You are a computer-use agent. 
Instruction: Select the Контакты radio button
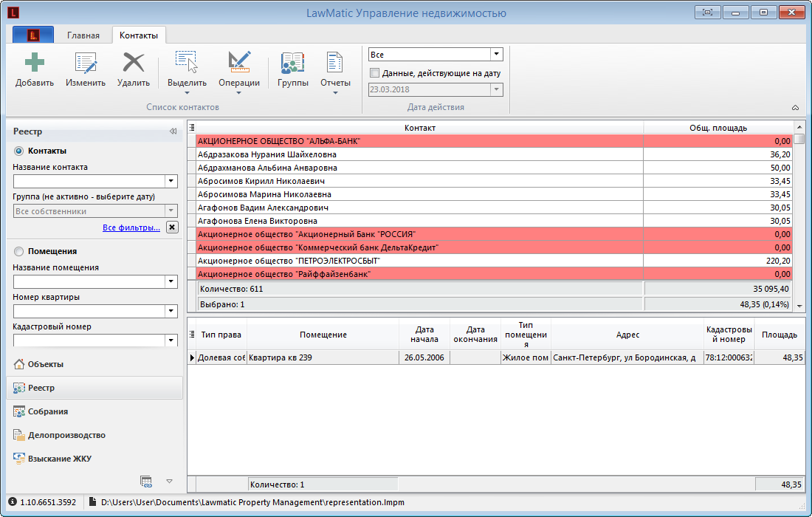(19, 151)
